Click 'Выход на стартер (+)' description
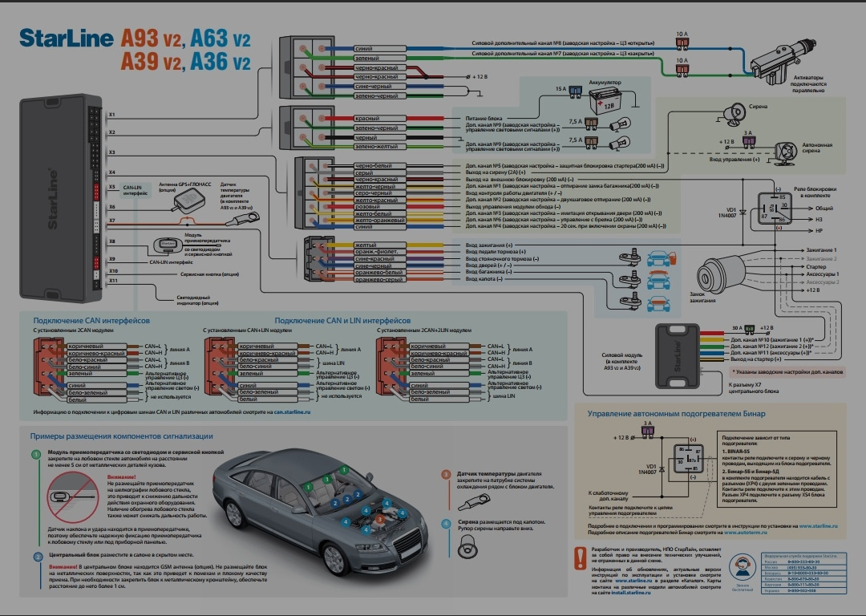Screen dimensions: 866x616 pyautogui.click(x=756, y=359)
